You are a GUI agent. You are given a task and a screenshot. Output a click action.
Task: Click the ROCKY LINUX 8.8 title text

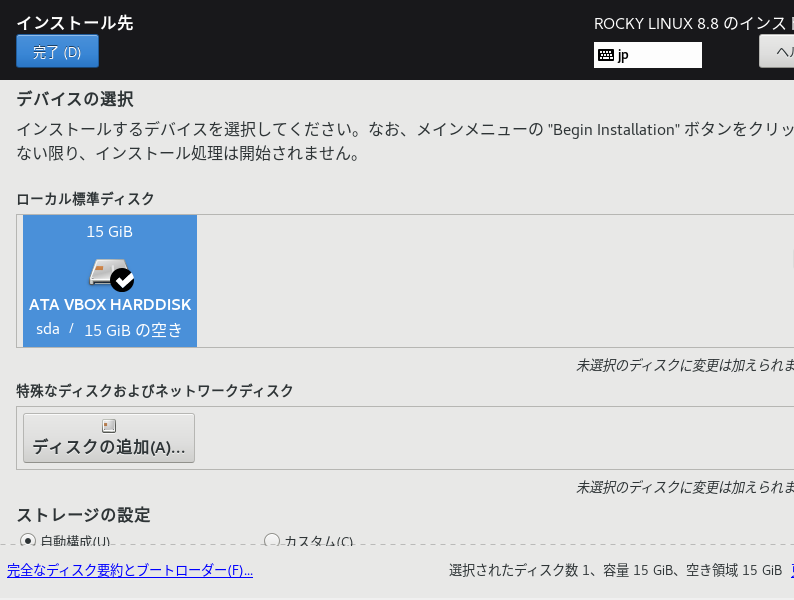point(694,23)
